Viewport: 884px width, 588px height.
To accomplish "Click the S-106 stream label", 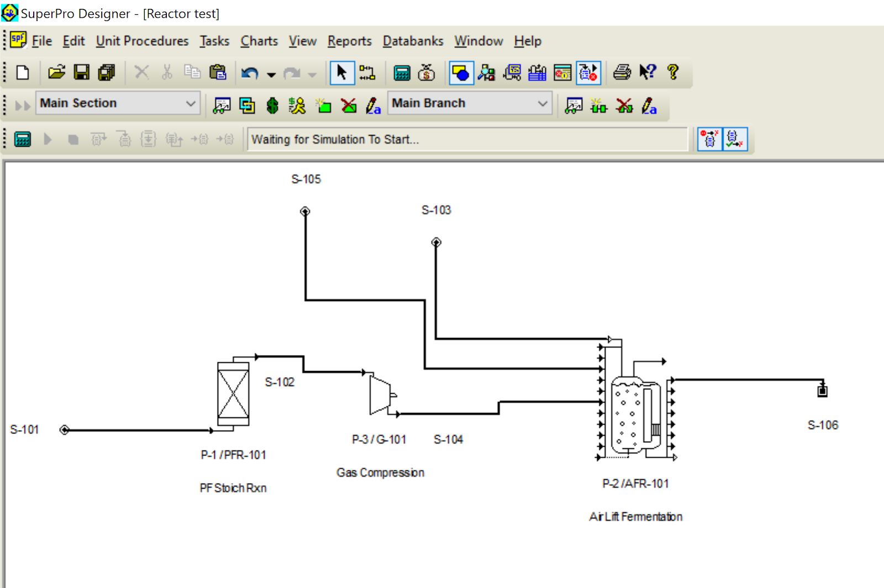I will tap(823, 425).
